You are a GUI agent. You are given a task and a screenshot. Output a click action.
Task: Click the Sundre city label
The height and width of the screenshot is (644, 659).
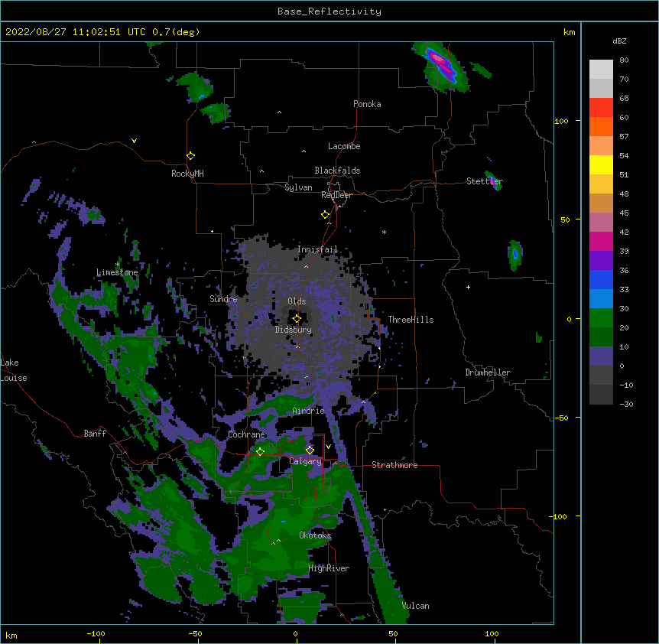click(223, 299)
